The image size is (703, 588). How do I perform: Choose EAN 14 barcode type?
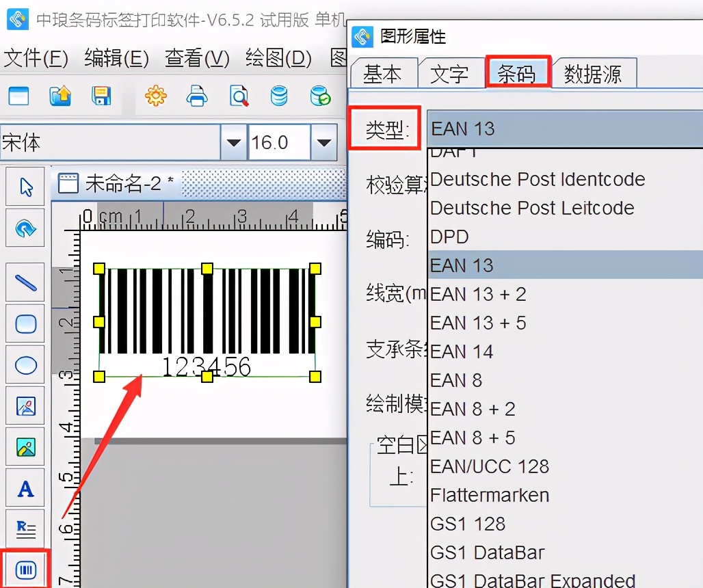(566, 351)
